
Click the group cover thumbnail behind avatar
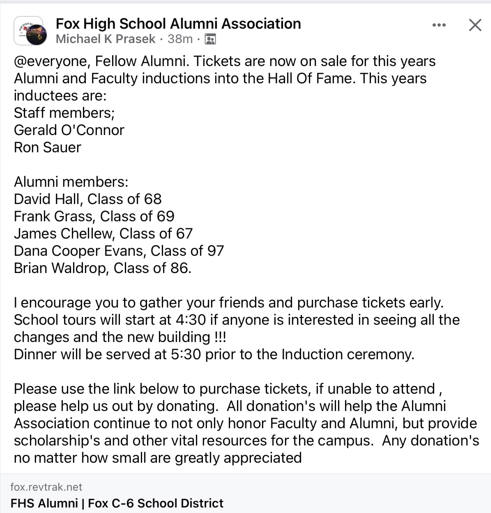tap(23, 29)
